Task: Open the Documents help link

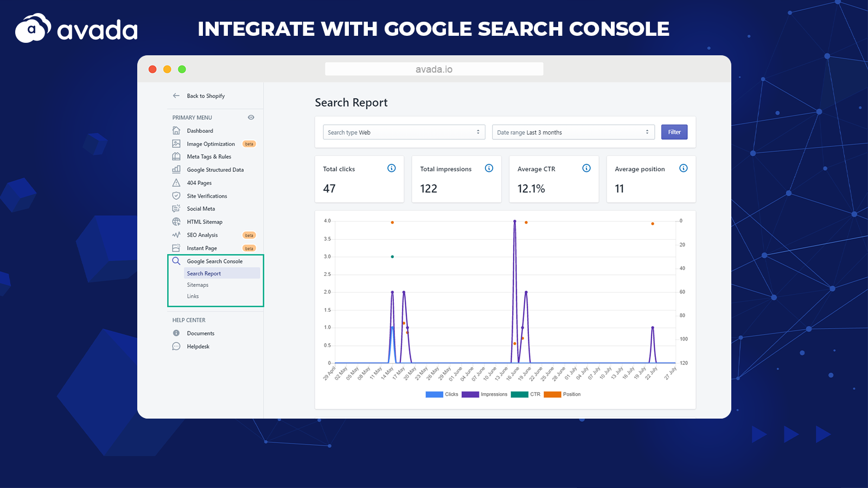Action: [x=201, y=333]
